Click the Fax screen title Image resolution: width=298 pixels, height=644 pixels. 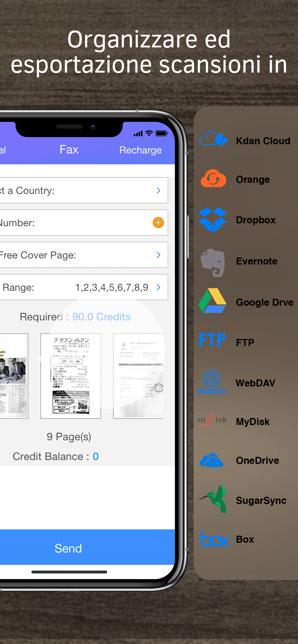pos(69,149)
